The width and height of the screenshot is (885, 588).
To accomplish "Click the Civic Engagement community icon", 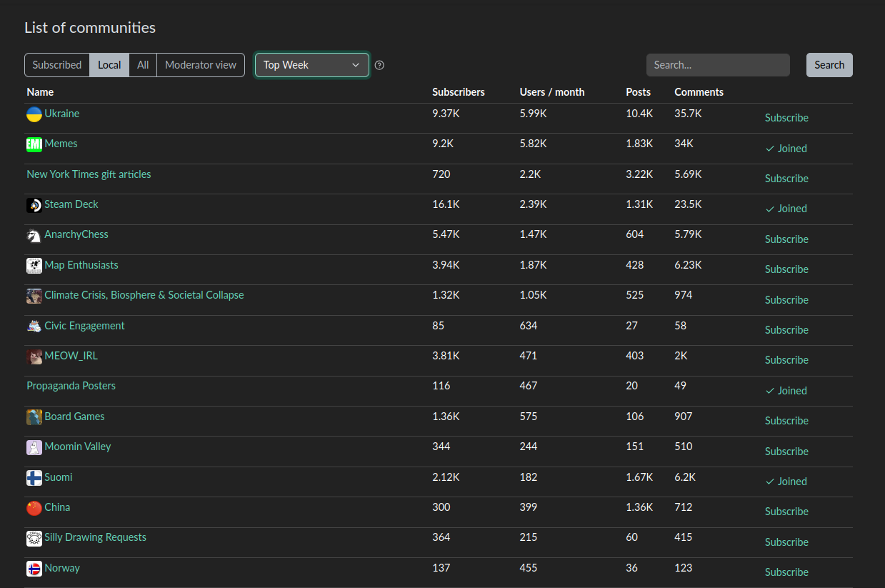I will (34, 327).
